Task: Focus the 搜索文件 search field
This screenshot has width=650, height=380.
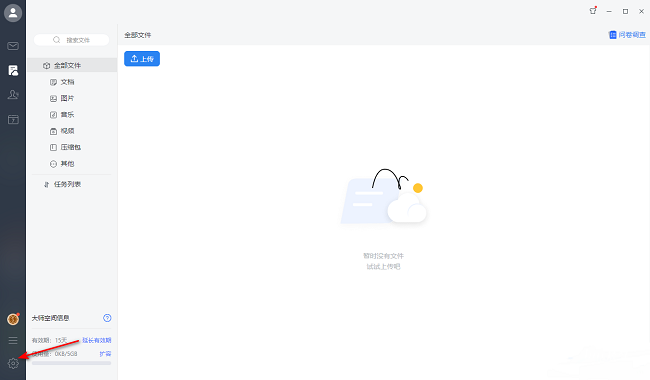Action: (71, 40)
